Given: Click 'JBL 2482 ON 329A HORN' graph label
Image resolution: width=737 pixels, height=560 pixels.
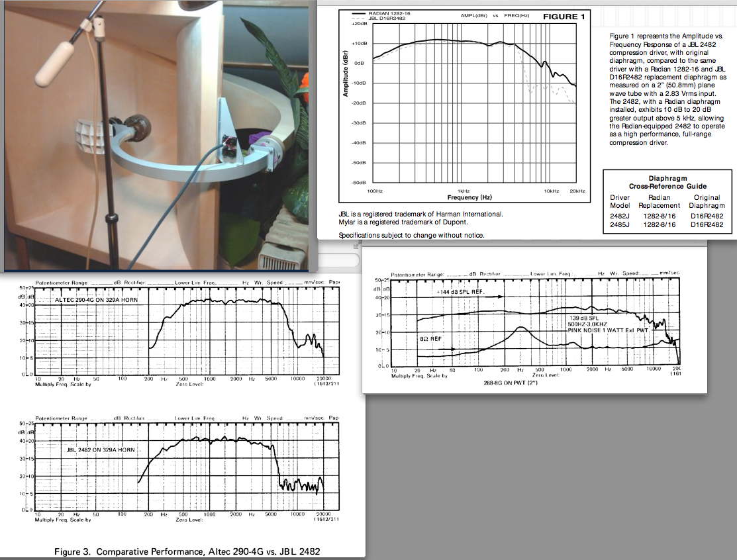Looking at the screenshot, I should tap(101, 449).
